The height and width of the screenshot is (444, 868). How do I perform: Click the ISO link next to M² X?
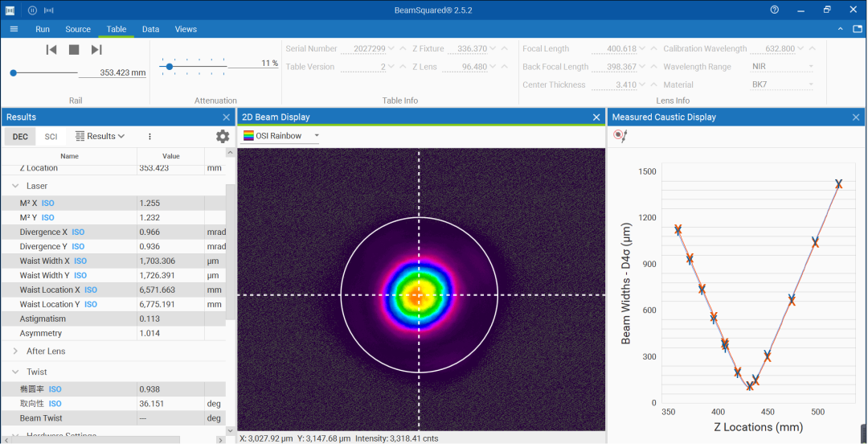coord(48,203)
